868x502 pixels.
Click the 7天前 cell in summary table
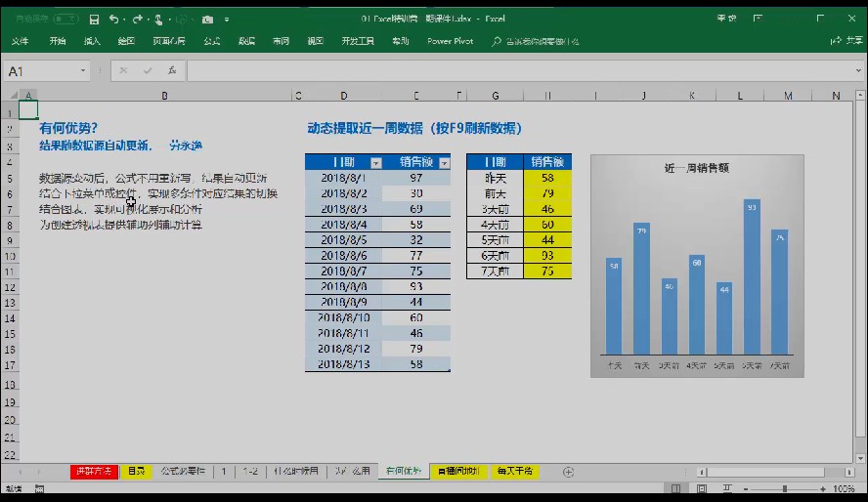[x=495, y=271]
